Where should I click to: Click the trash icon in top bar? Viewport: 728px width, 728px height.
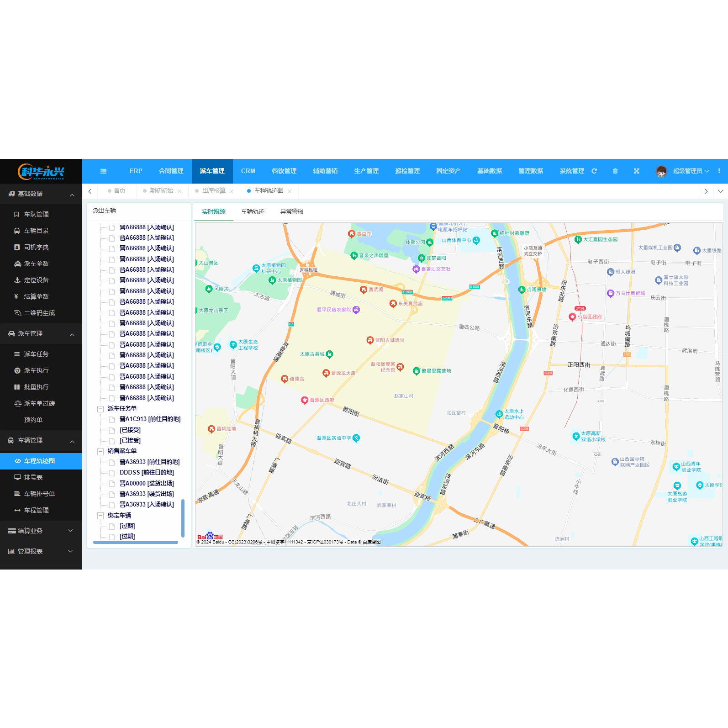coord(615,171)
